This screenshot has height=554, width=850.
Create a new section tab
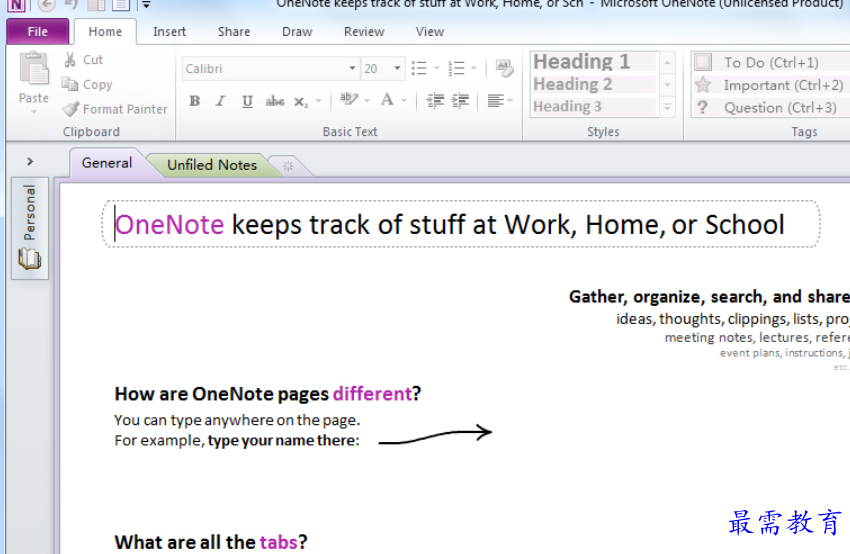click(x=288, y=166)
